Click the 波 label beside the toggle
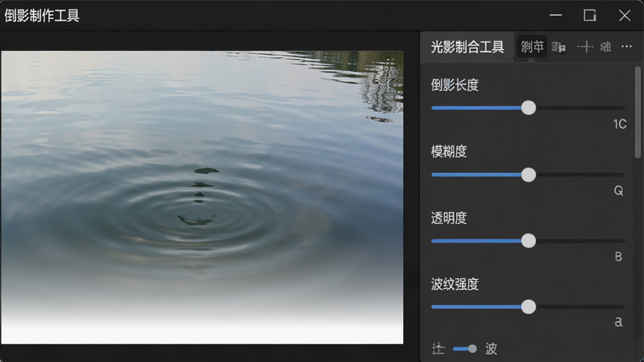 [x=491, y=349]
